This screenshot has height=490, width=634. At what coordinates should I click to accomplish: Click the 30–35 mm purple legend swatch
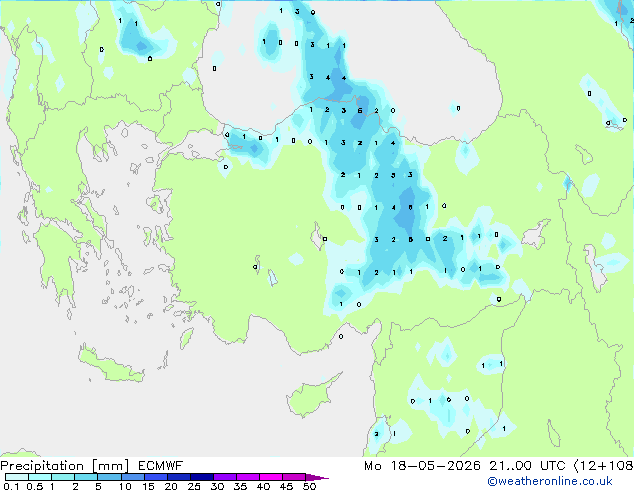point(225,477)
